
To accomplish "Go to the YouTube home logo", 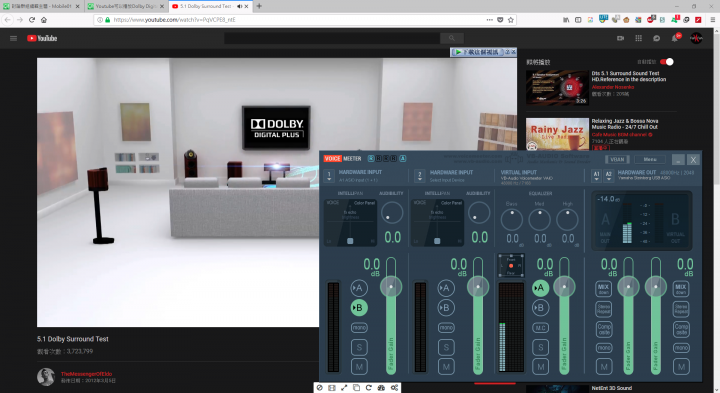I will click(42, 39).
